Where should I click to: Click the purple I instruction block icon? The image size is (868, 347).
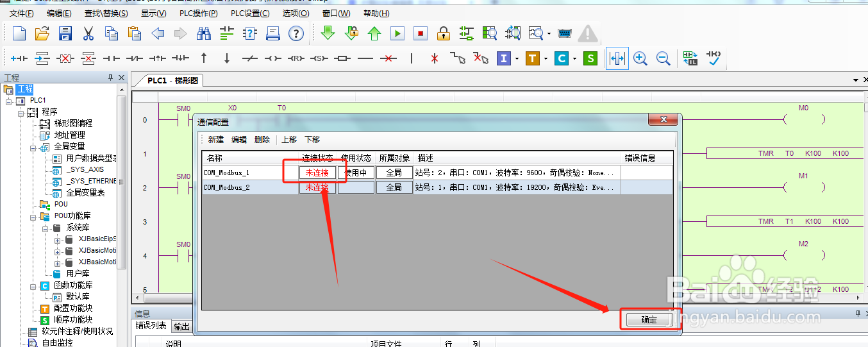coord(504,58)
